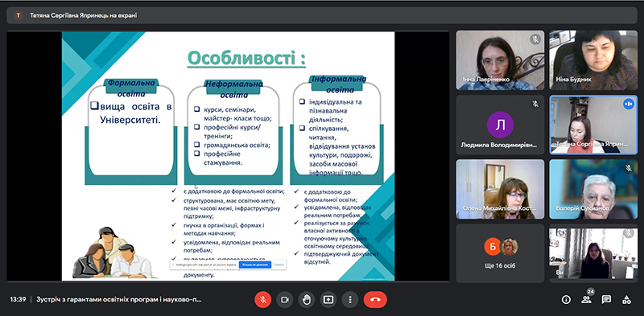
Task: Click the 'Б' avatar in the others tile
Action: [492, 247]
